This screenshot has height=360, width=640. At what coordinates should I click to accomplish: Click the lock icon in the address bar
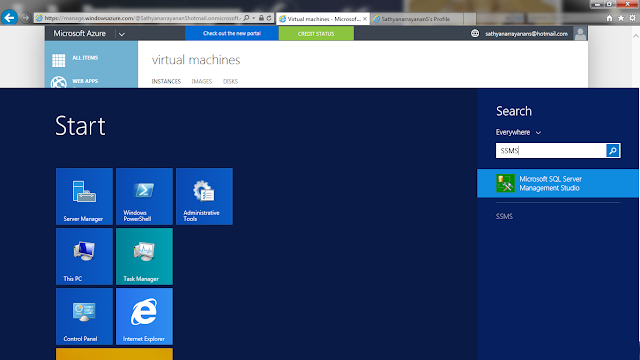point(261,18)
